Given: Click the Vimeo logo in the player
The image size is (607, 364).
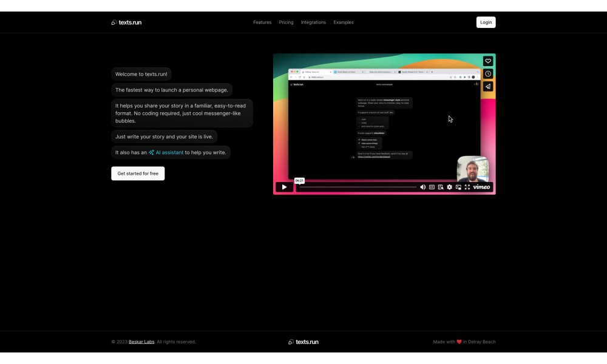Looking at the screenshot, I should [x=481, y=187].
